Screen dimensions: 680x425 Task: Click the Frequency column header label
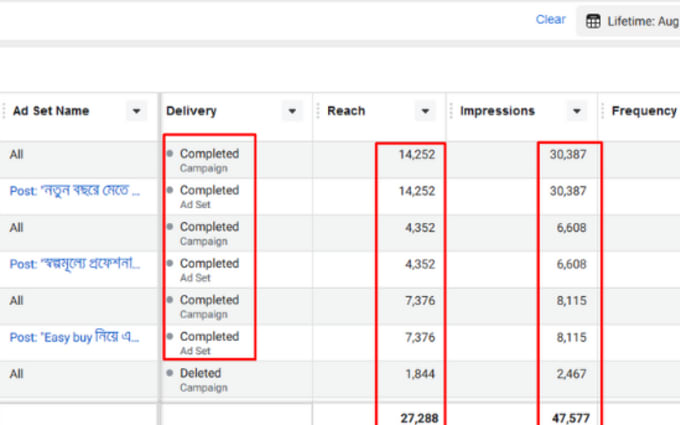tap(644, 111)
